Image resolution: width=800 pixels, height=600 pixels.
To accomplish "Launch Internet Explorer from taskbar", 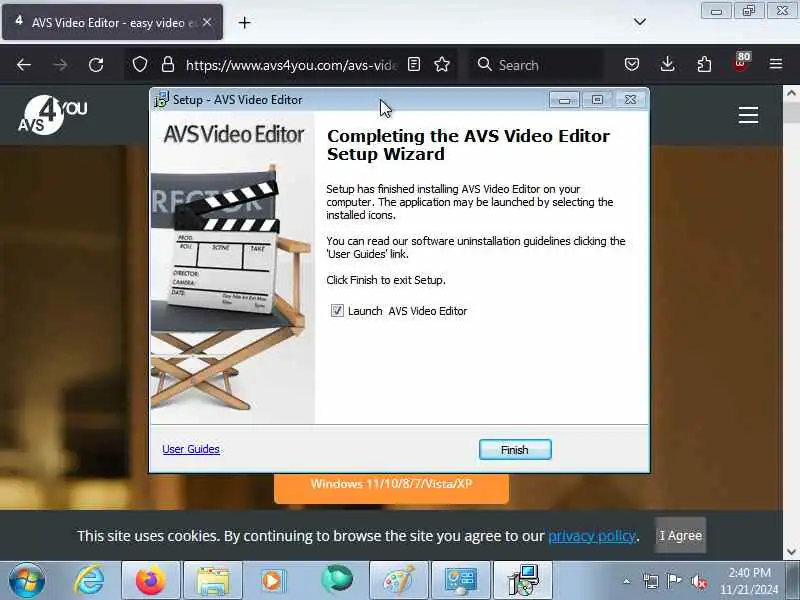I will tap(89, 581).
